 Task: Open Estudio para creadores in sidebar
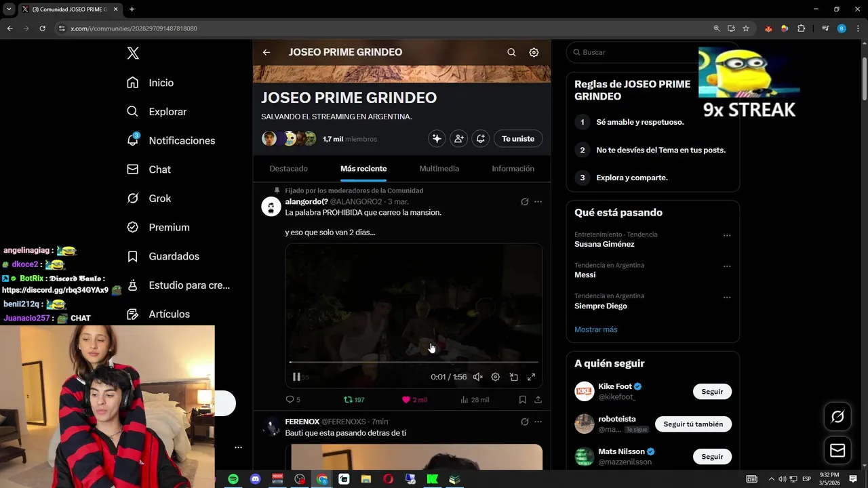(x=178, y=285)
